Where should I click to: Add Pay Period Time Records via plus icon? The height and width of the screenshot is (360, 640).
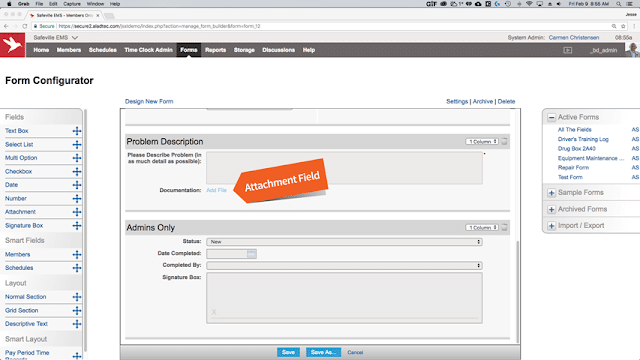pyautogui.click(x=77, y=356)
